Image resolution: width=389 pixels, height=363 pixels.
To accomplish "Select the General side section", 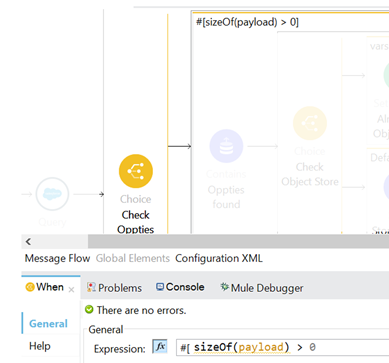I will (x=48, y=323).
